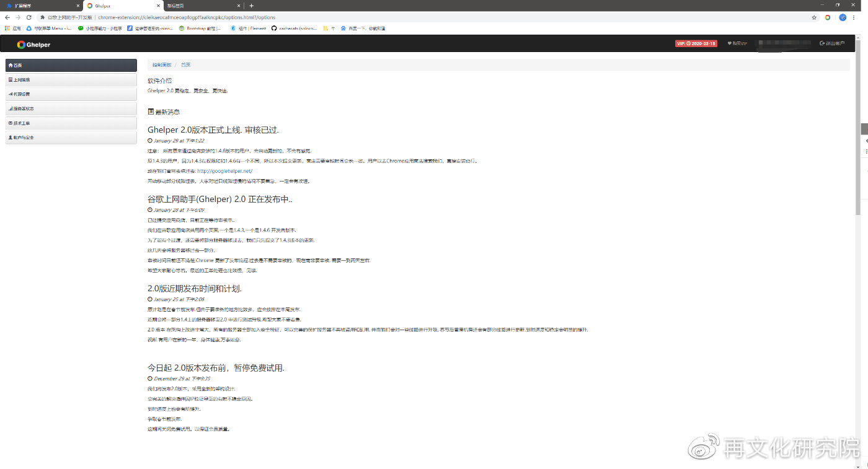
Task: Open the cachecats GitHub bookmark
Action: pos(294,28)
